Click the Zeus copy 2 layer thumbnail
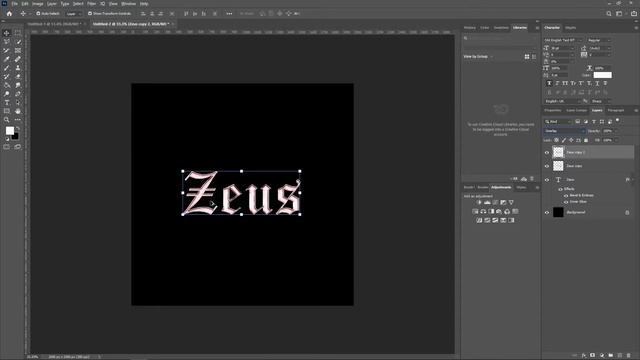Viewport: 640px width, 360px height. [x=558, y=152]
